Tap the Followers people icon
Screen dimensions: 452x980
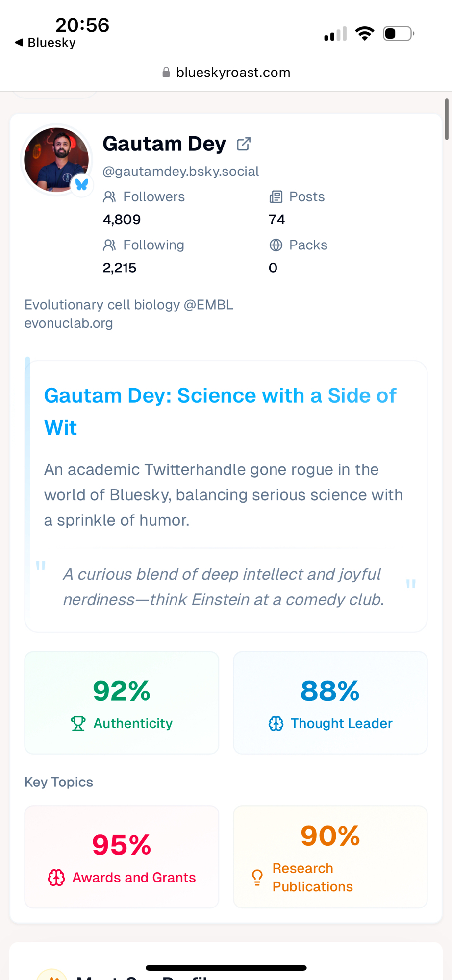pos(109,197)
